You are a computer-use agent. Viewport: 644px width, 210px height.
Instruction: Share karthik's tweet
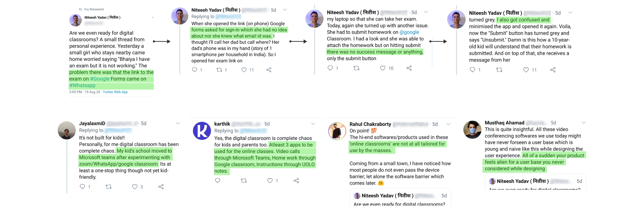[x=296, y=180]
